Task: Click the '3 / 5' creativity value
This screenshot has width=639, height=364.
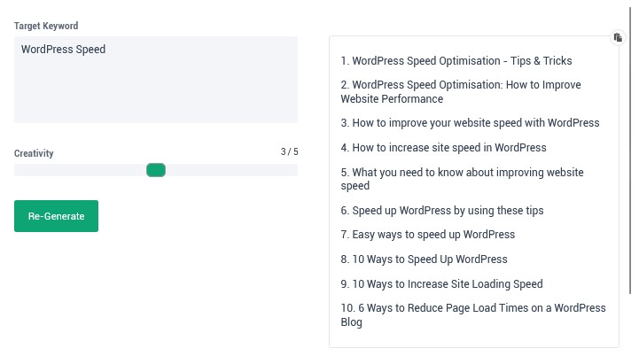Action: pyautogui.click(x=289, y=151)
